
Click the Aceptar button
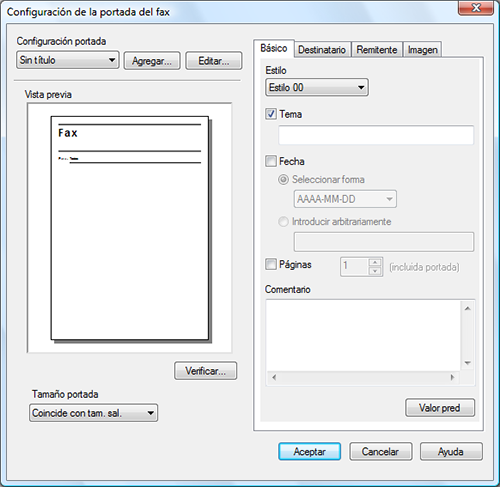point(310,452)
